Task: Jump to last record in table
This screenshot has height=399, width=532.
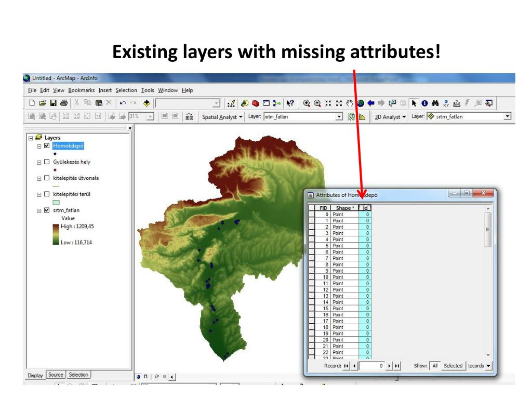Action: (397, 366)
